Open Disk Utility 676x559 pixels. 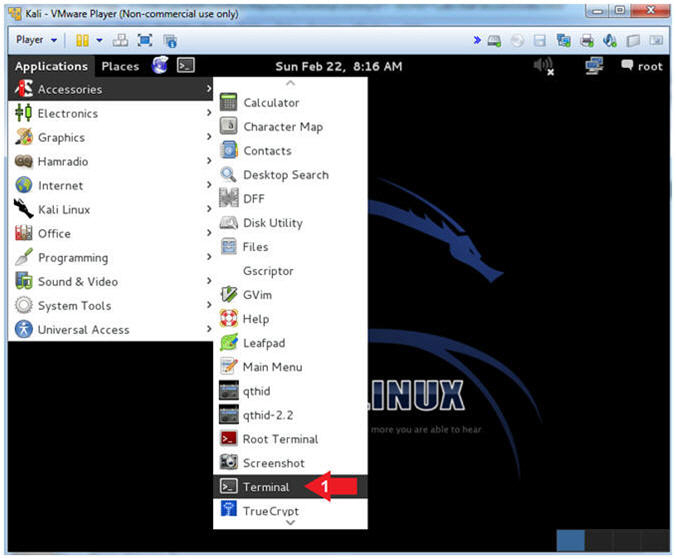pyautogui.click(x=290, y=223)
